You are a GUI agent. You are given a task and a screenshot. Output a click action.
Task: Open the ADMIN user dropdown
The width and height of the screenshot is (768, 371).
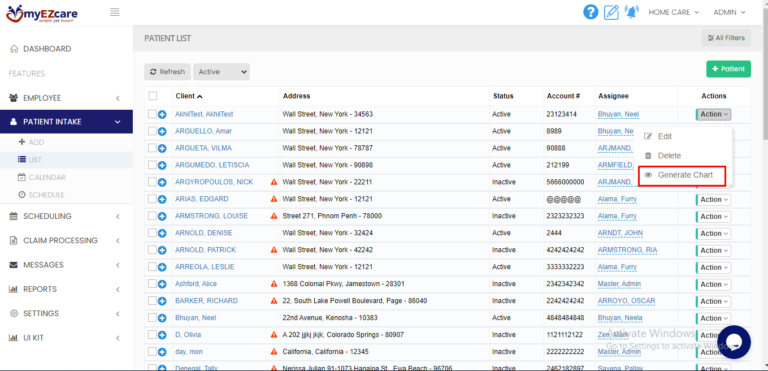pyautogui.click(x=729, y=12)
